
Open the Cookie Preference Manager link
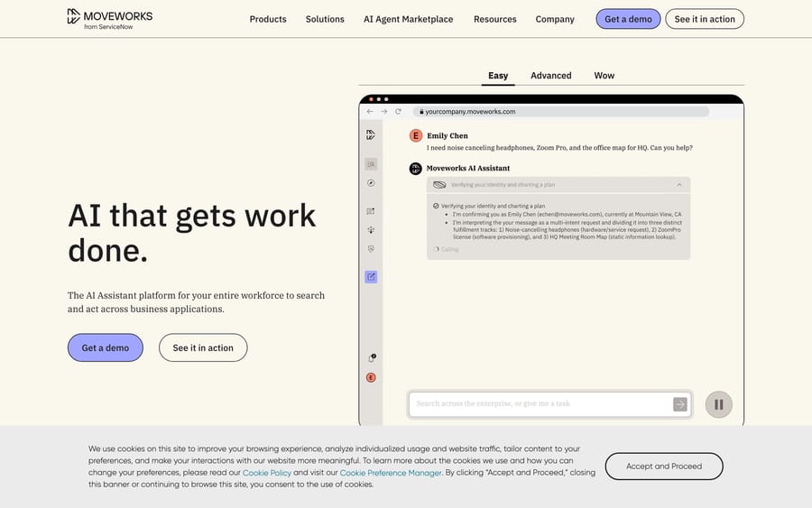click(x=391, y=473)
